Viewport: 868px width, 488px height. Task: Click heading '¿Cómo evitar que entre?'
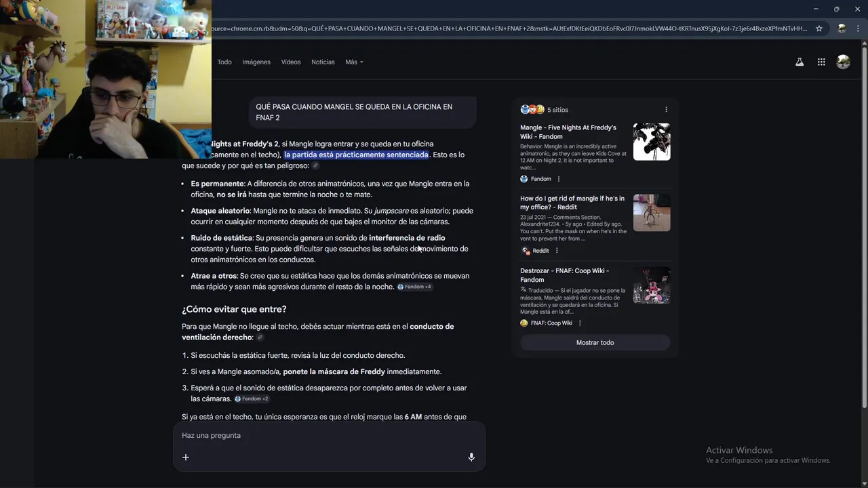click(x=234, y=309)
